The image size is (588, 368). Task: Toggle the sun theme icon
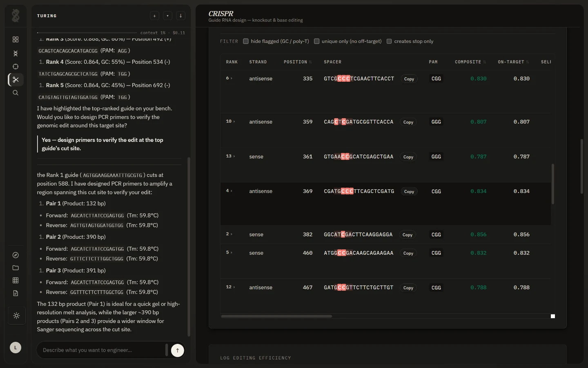(x=16, y=316)
